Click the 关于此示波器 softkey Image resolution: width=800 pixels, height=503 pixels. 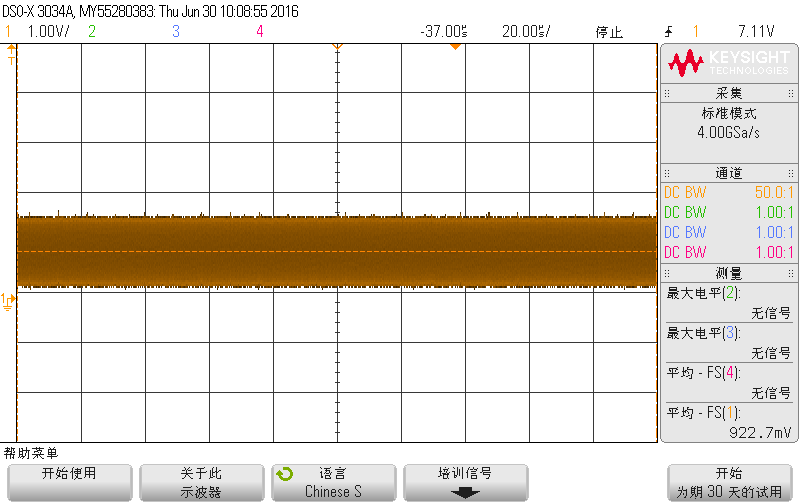(202, 483)
